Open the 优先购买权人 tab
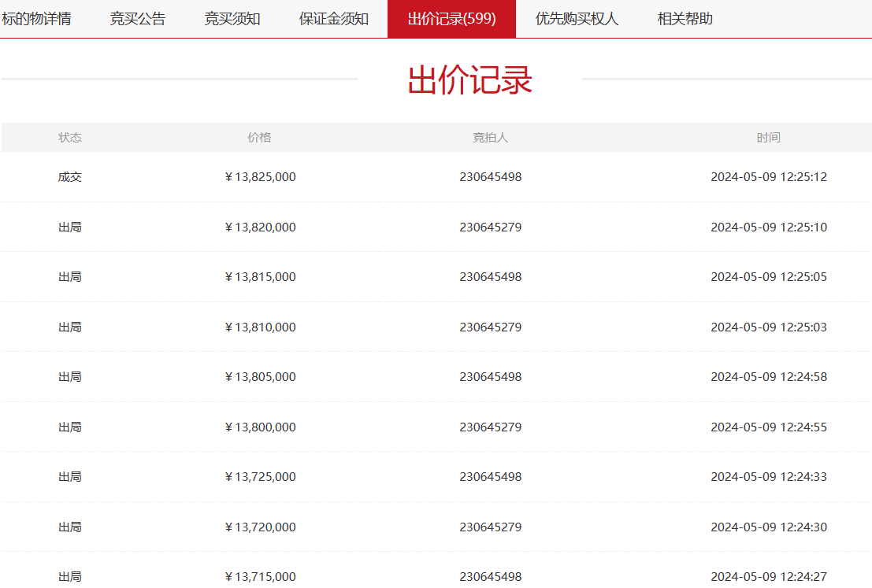 coord(577,19)
